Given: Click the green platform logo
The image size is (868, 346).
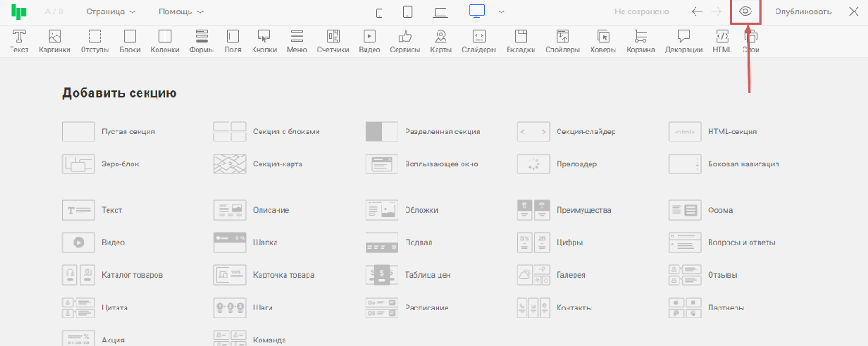Looking at the screenshot, I should point(19,12).
